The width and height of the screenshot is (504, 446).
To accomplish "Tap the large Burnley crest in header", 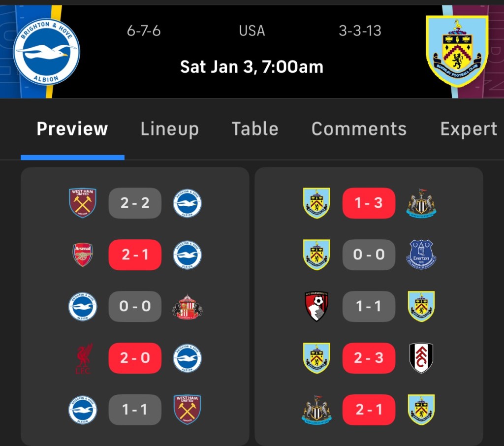I will coord(457,51).
